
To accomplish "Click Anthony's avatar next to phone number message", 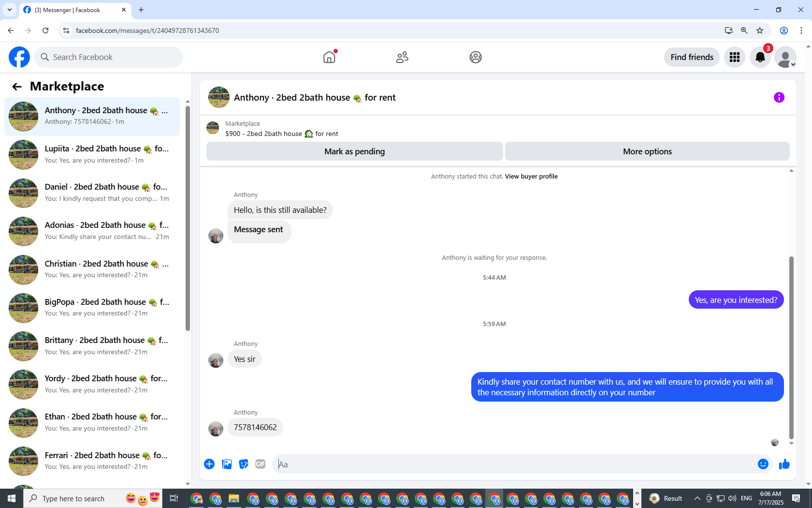I will [x=216, y=429].
